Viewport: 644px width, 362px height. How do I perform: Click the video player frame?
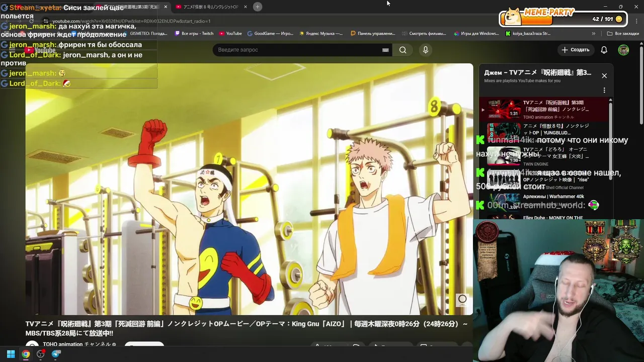pyautogui.click(x=249, y=189)
